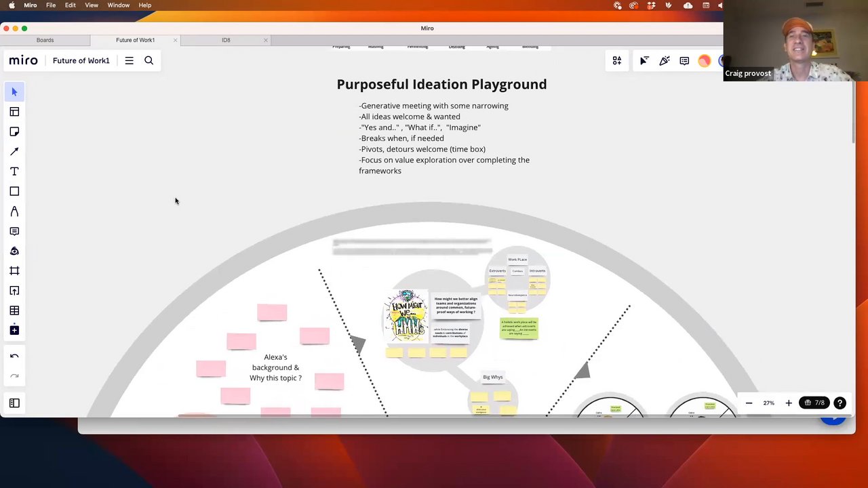The width and height of the screenshot is (868, 488).
Task: Click the How Might We illustration
Action: pos(406,317)
